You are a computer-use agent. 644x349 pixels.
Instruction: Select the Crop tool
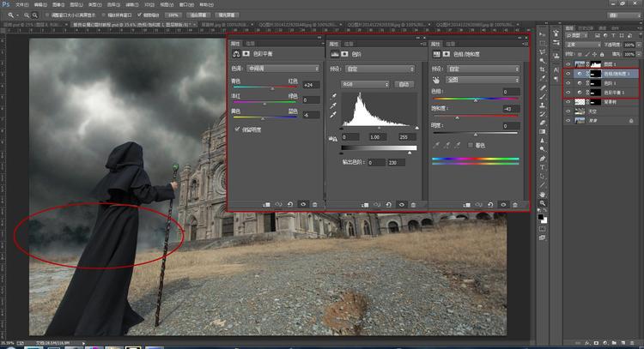[543, 69]
